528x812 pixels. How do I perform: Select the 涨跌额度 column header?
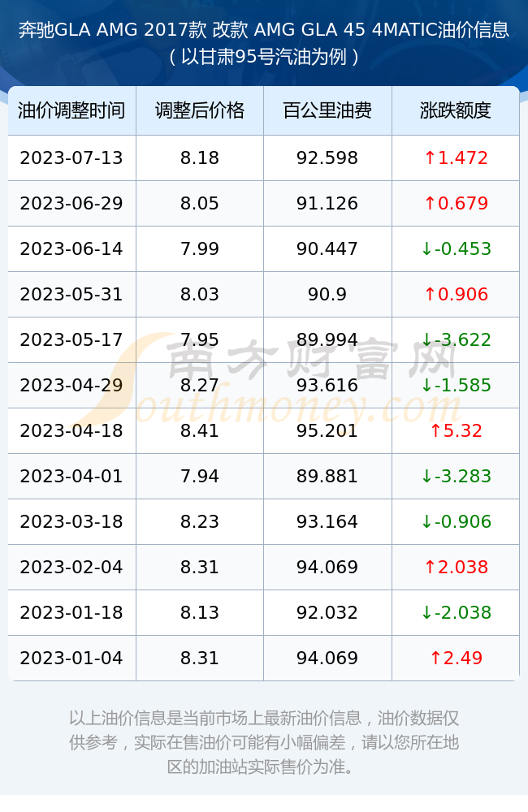click(x=456, y=110)
